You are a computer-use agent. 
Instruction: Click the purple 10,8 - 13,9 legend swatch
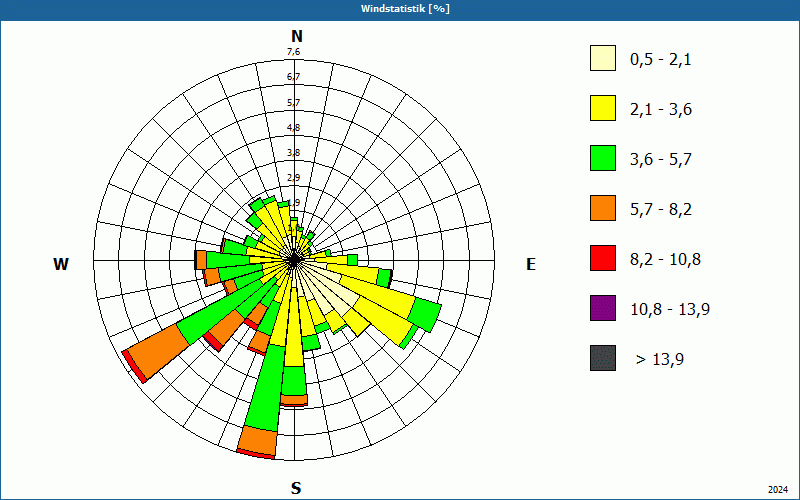[x=603, y=308]
